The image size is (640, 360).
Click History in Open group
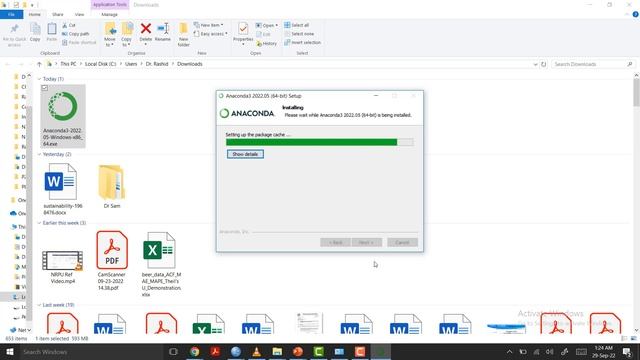point(267,43)
